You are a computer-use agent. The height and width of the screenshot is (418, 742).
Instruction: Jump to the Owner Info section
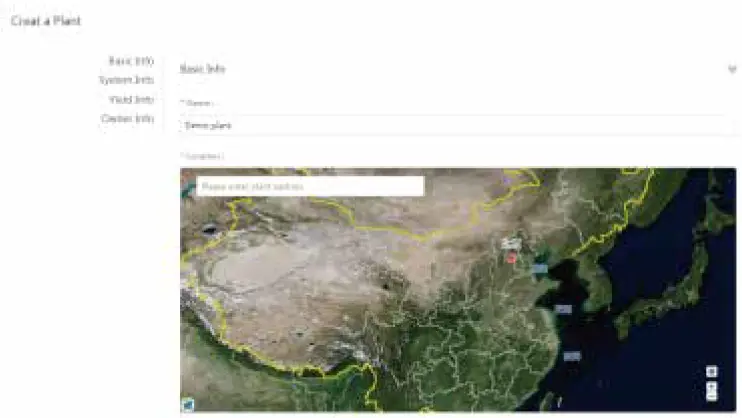pos(128,118)
